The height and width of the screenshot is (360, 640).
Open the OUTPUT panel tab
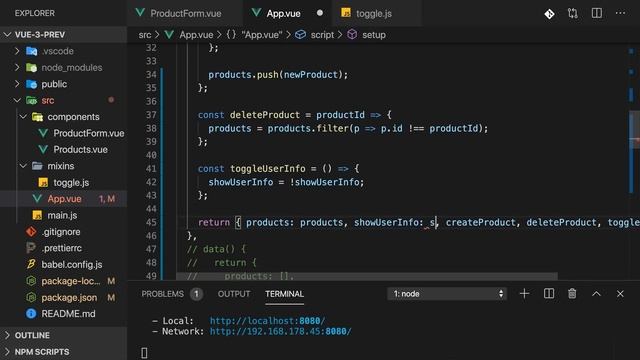pyautogui.click(x=234, y=294)
